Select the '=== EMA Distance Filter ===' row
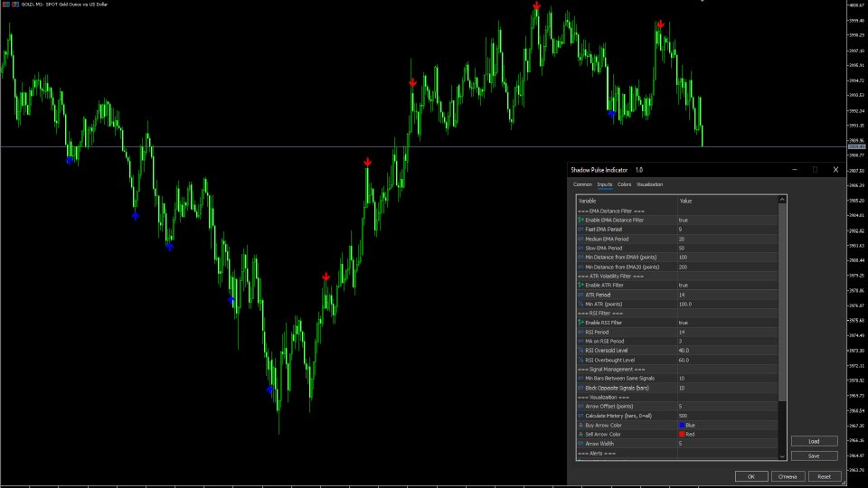The image size is (868, 488). 677,211
